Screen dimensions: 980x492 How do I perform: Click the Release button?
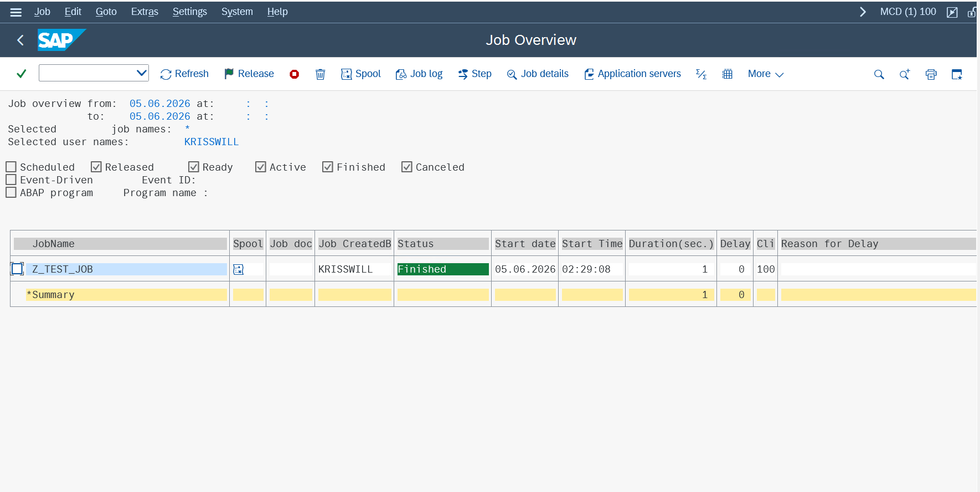click(x=249, y=74)
